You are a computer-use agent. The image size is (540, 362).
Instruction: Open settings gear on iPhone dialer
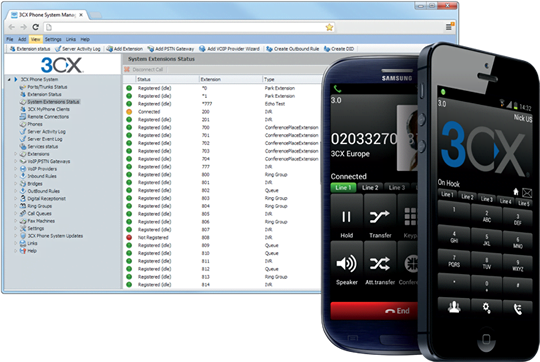coord(486,308)
